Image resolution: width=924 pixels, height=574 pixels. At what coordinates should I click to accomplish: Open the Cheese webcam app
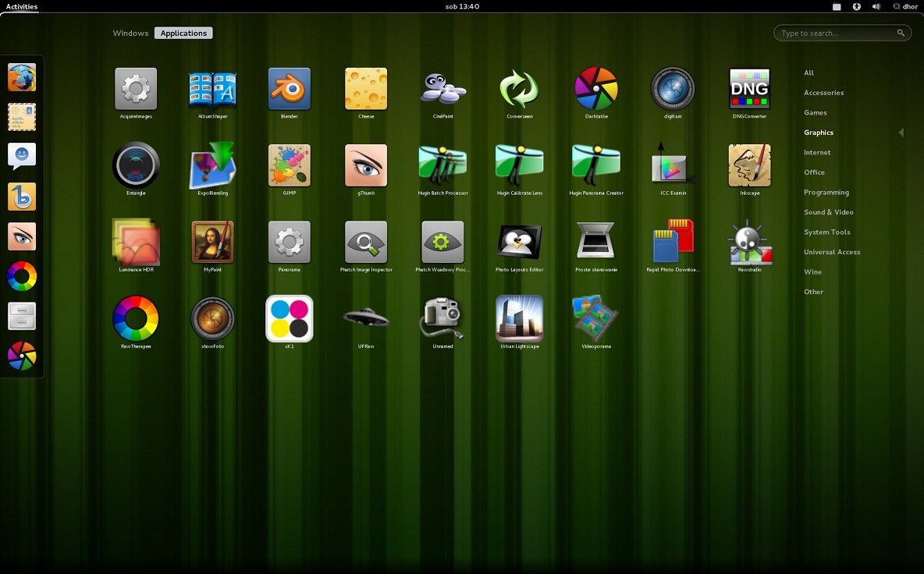click(x=366, y=89)
